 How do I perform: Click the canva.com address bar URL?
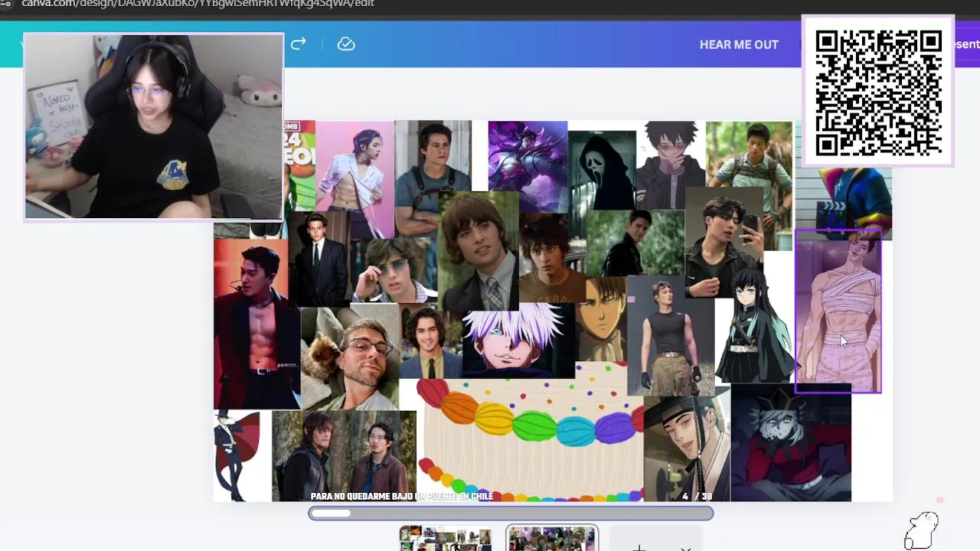198,4
